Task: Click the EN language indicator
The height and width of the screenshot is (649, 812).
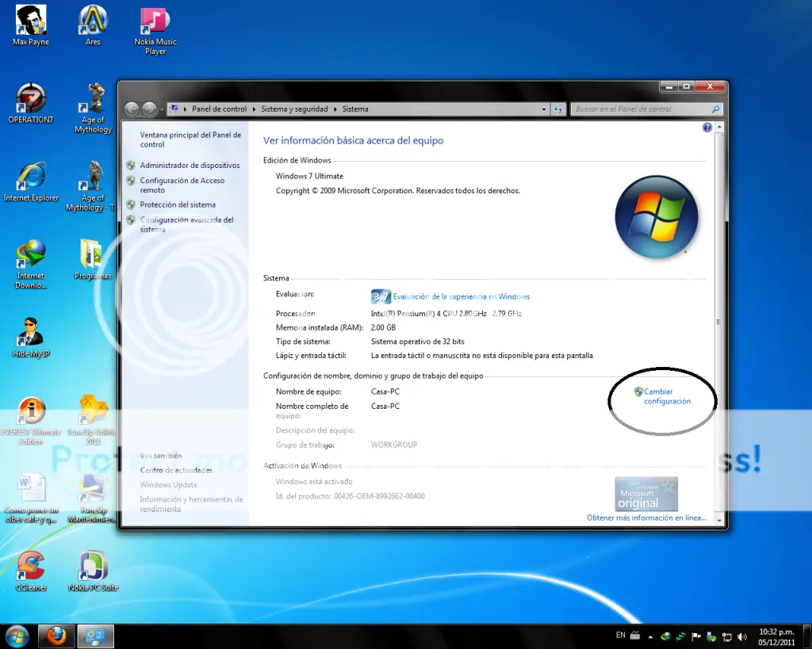Action: point(620,635)
